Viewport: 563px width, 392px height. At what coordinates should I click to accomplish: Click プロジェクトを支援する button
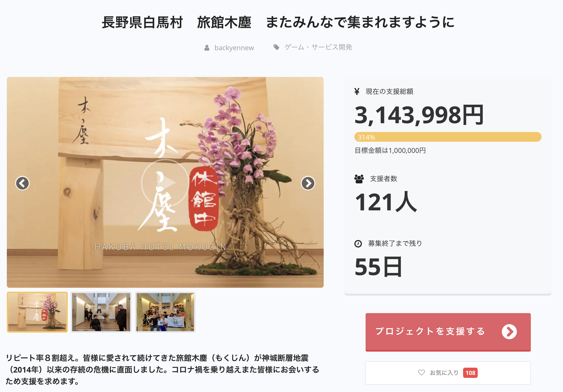point(448,332)
